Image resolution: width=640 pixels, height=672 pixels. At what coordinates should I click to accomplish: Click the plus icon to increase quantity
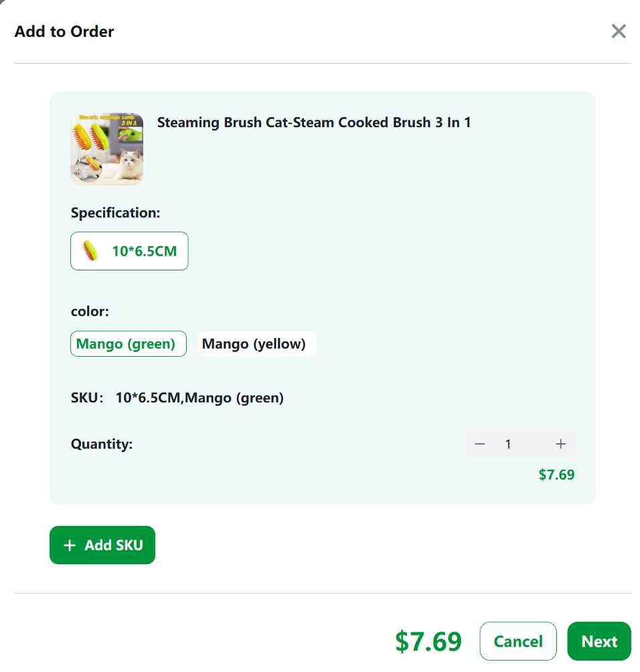pos(560,444)
